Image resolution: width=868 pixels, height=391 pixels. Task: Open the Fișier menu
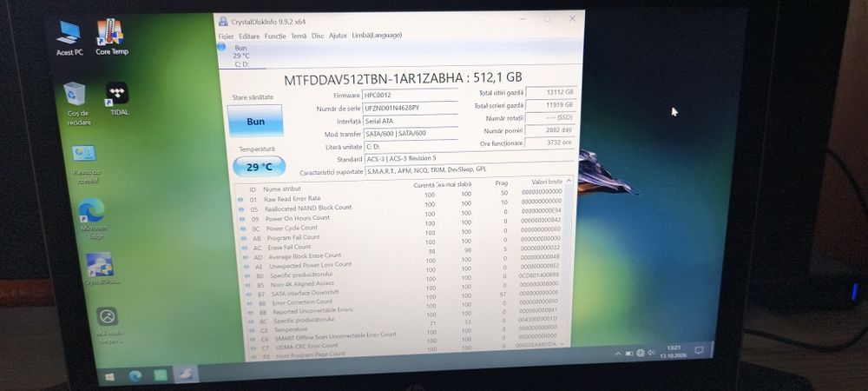click(x=226, y=36)
